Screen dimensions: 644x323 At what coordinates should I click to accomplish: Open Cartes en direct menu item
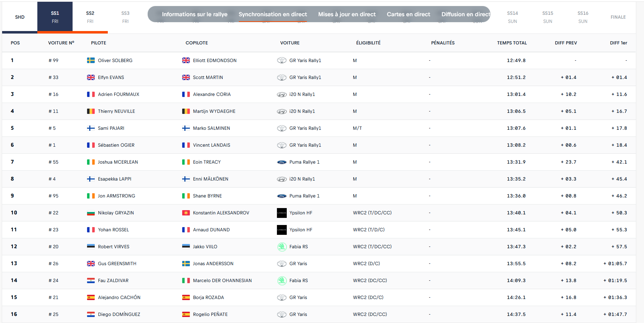click(x=408, y=14)
